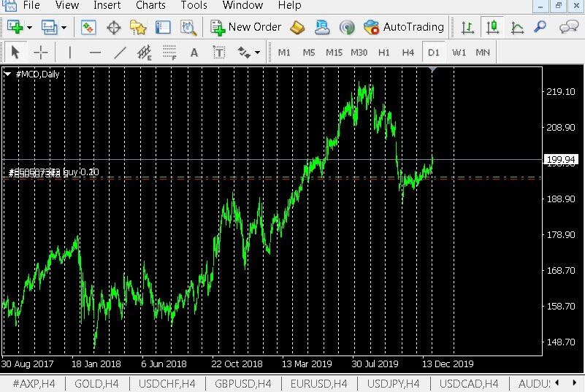This screenshot has height=392, width=585.
Task: Open the arrows objects icon
Action: pos(244,53)
